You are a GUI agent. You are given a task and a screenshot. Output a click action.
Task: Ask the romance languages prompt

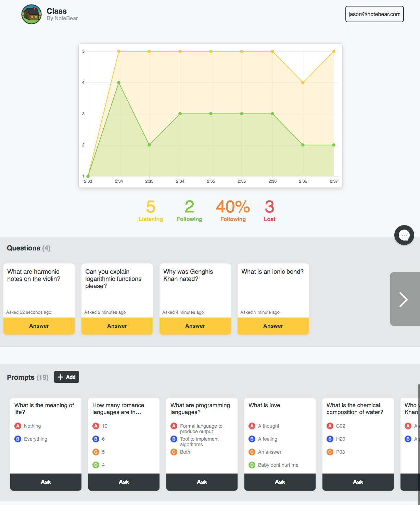(124, 482)
